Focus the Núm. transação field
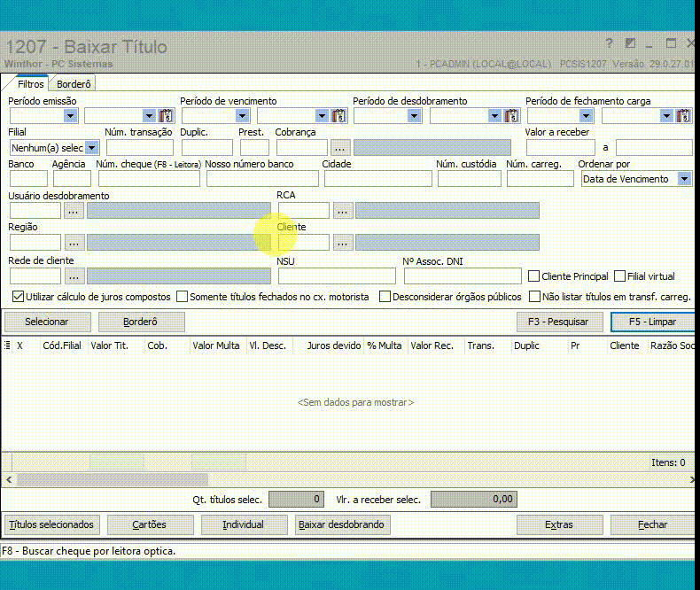700x590 pixels. point(140,148)
